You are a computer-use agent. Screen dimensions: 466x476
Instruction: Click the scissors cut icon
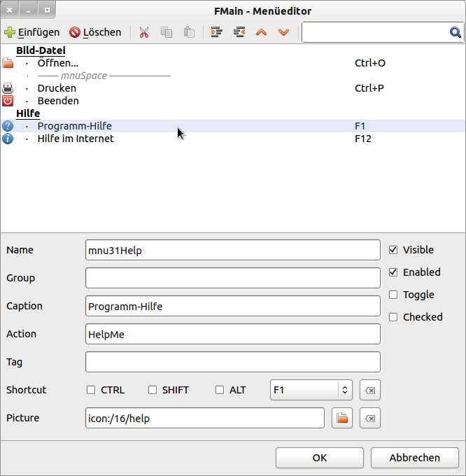coord(144,32)
